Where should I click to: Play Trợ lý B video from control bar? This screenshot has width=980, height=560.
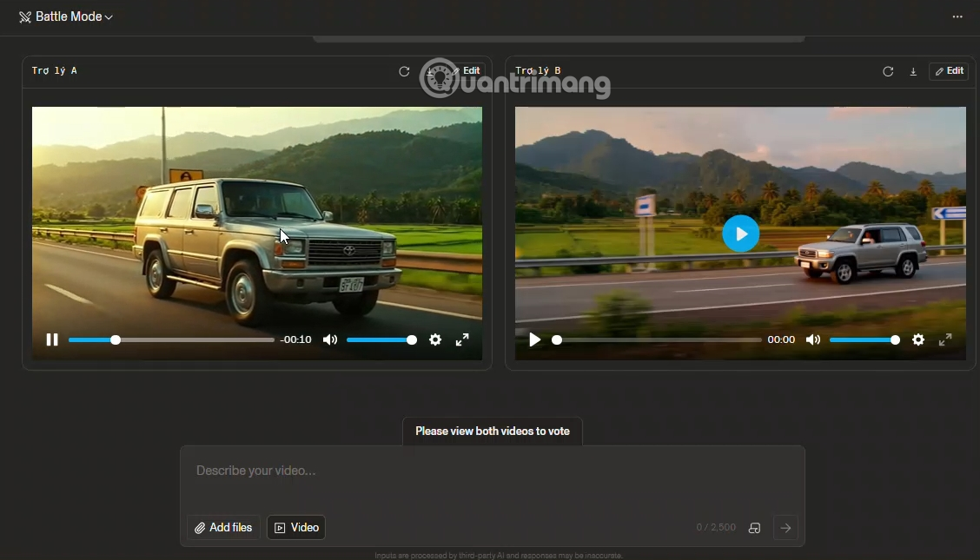pyautogui.click(x=534, y=339)
